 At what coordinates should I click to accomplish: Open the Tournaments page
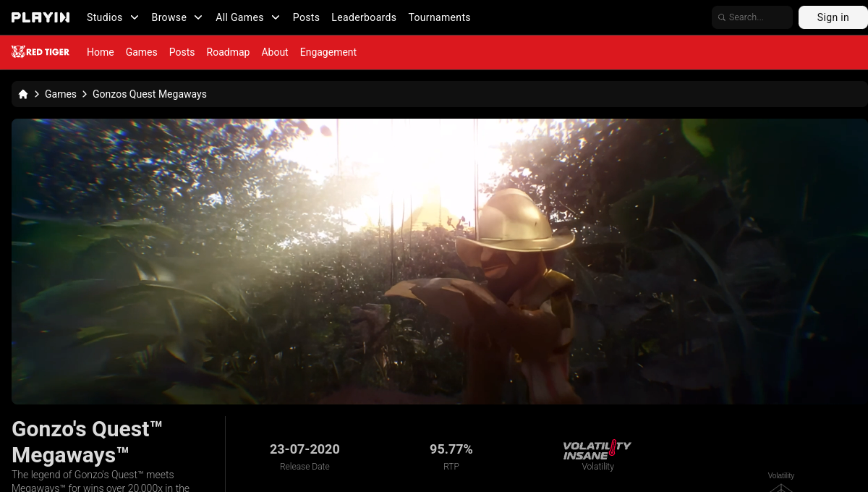(x=439, y=17)
